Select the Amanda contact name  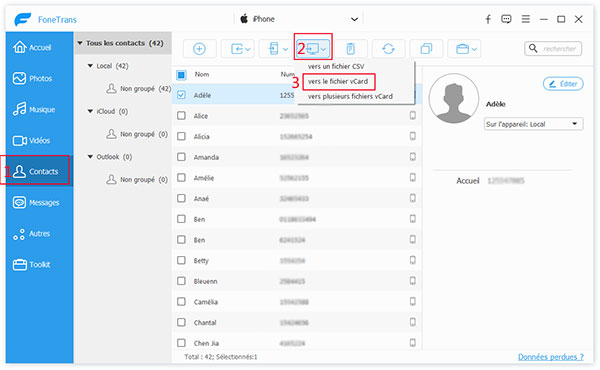[206, 157]
